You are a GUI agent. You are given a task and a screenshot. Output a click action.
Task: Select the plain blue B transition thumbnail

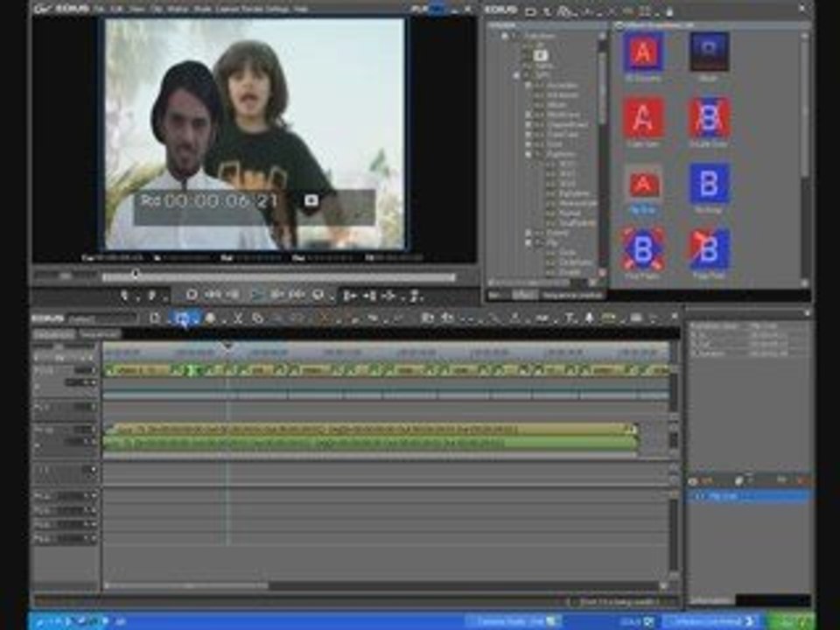[709, 184]
